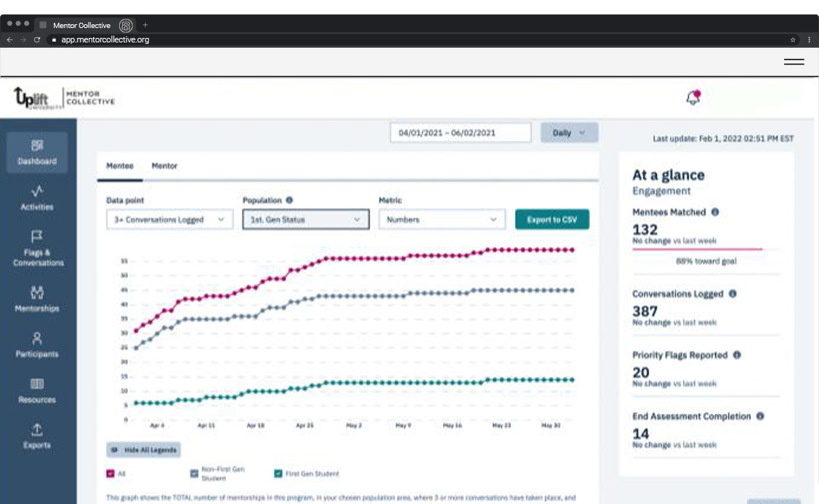This screenshot has width=819, height=504.
Task: Open Flags & Conversations in the sidebar
Action: (x=37, y=248)
